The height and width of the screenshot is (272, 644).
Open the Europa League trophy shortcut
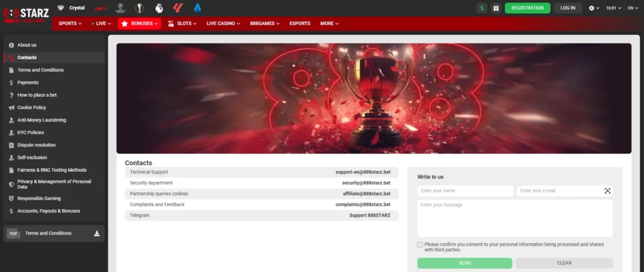[x=140, y=8]
